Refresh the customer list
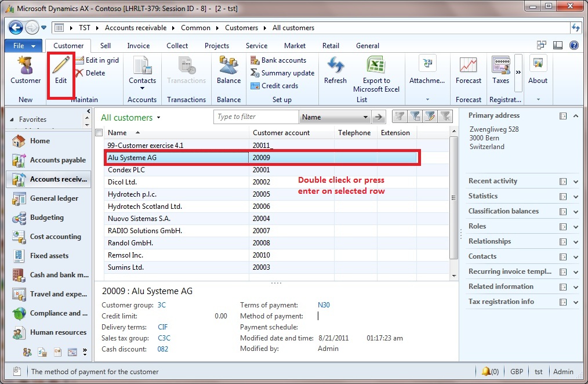This screenshot has height=384, width=588. (335, 70)
